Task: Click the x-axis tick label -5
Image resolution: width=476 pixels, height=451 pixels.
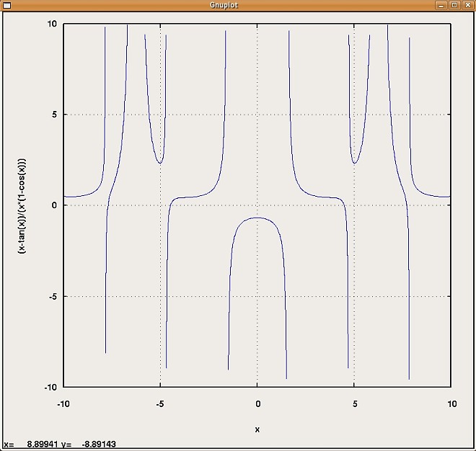Action: pos(160,404)
